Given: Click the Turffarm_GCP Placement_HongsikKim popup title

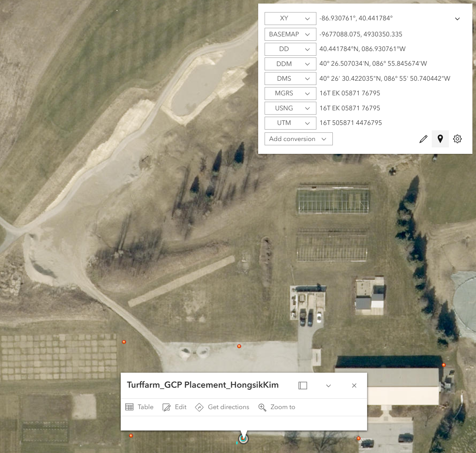Looking at the screenshot, I should pos(203,385).
